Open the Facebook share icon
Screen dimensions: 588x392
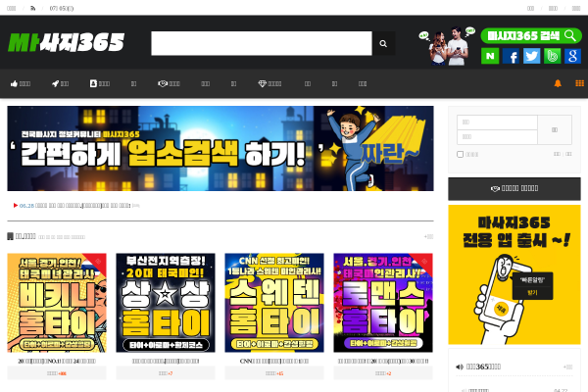(512, 56)
